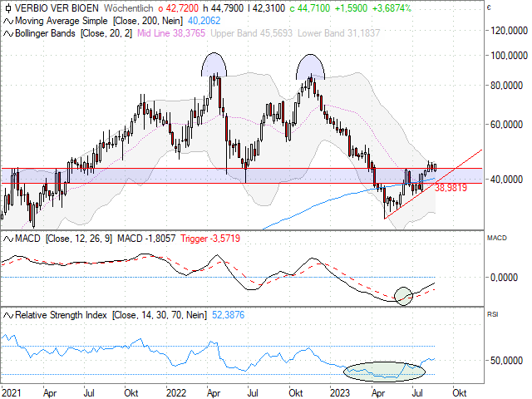The width and height of the screenshot is (532, 399).
Task: Click the 2021 label on time axis
Action: coord(11,393)
